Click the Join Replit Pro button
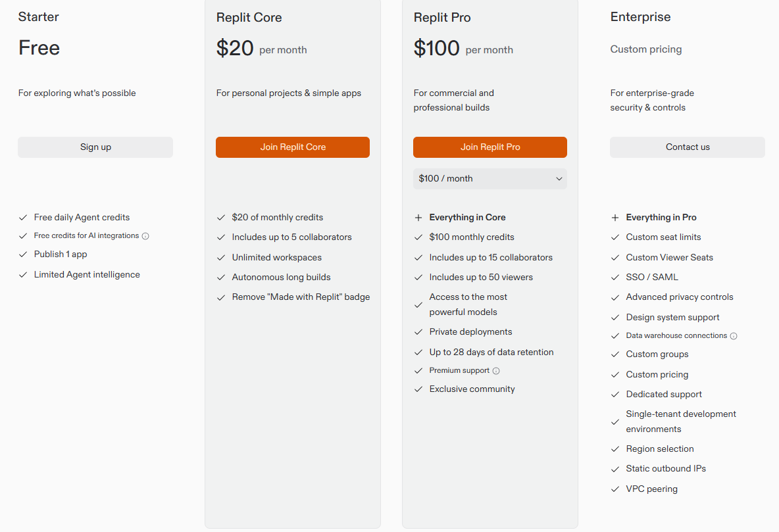 (490, 147)
